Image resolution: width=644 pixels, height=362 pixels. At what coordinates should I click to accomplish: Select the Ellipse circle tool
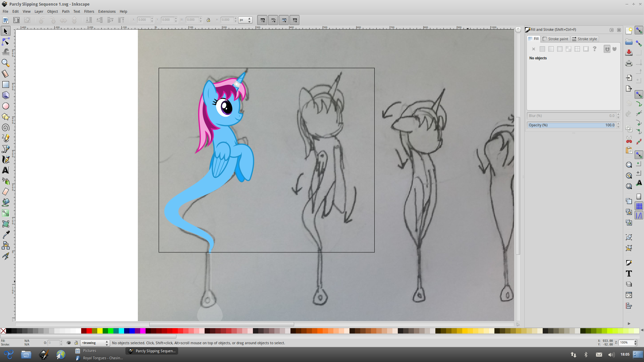(6, 106)
